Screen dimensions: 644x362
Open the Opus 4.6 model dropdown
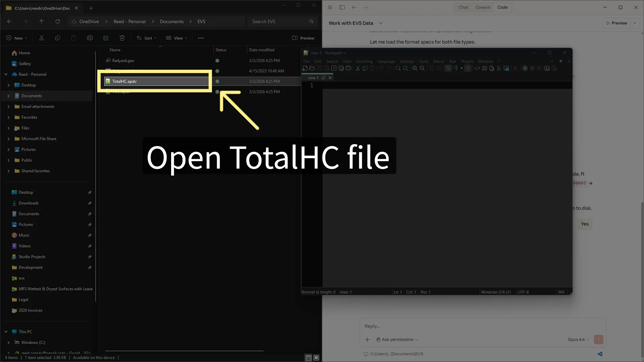[x=578, y=340]
